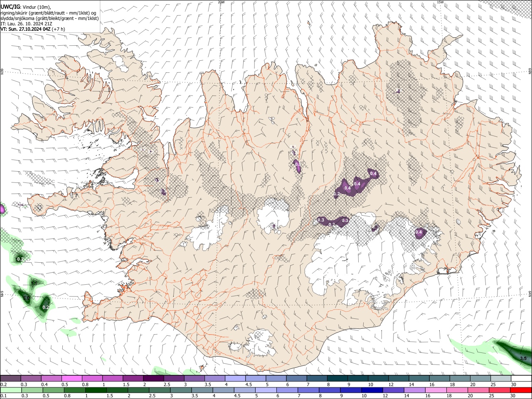Click the light pink 16 mm rain swatch
Screen dimensions: 532x399
pyautogui.click(x=436, y=390)
